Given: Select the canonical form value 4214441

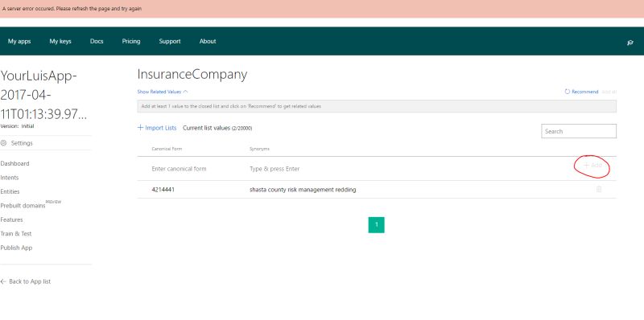Looking at the screenshot, I should pyautogui.click(x=163, y=190).
